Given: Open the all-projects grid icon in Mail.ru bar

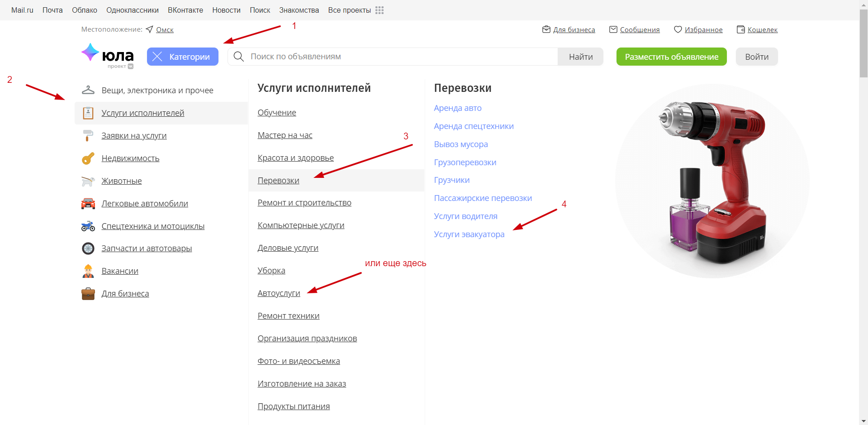Looking at the screenshot, I should pos(379,10).
